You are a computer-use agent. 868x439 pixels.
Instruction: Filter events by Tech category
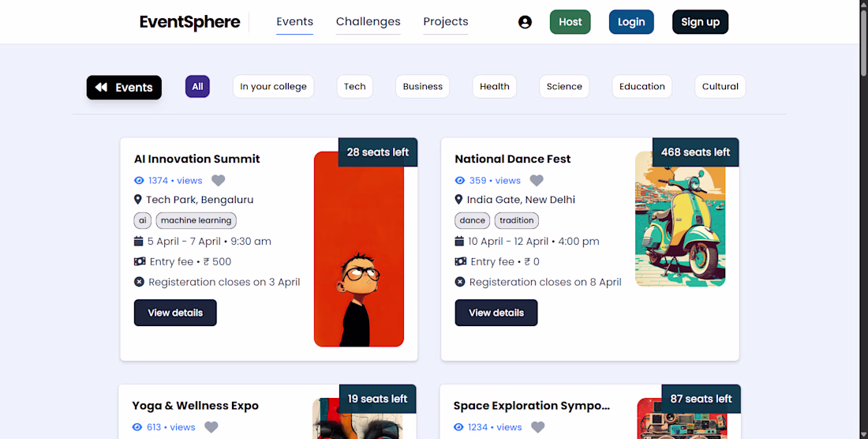tap(354, 87)
